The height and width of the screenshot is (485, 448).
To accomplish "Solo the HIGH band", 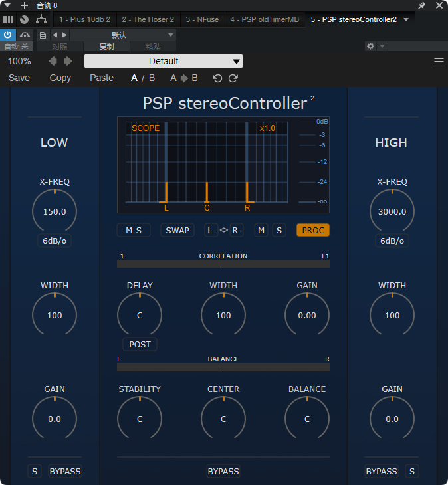I will click(x=412, y=472).
